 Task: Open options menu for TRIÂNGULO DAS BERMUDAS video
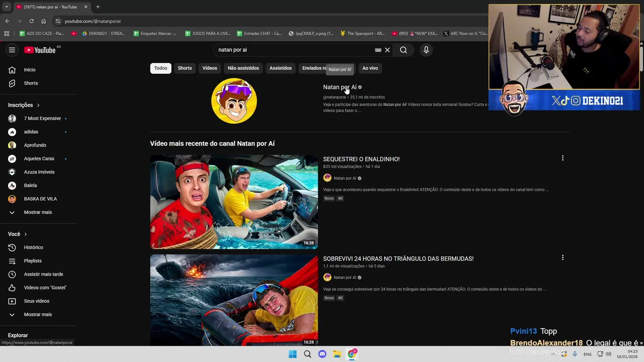[562, 258]
